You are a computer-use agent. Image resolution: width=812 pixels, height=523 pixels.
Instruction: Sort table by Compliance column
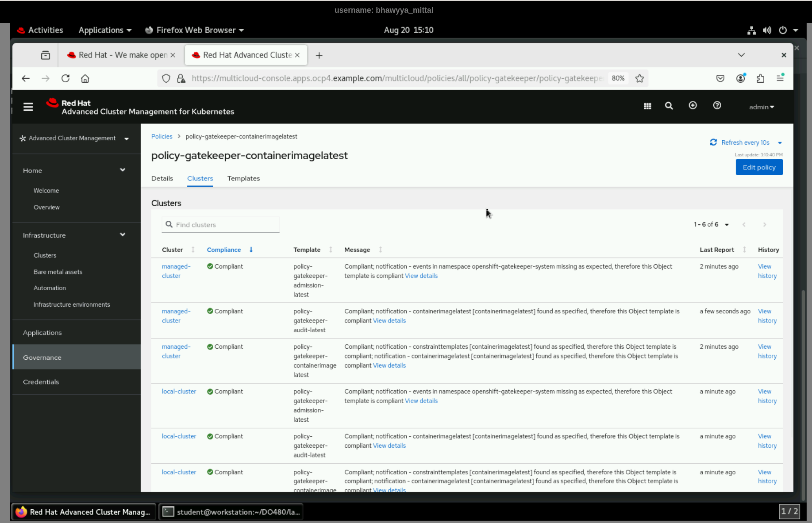(229, 250)
